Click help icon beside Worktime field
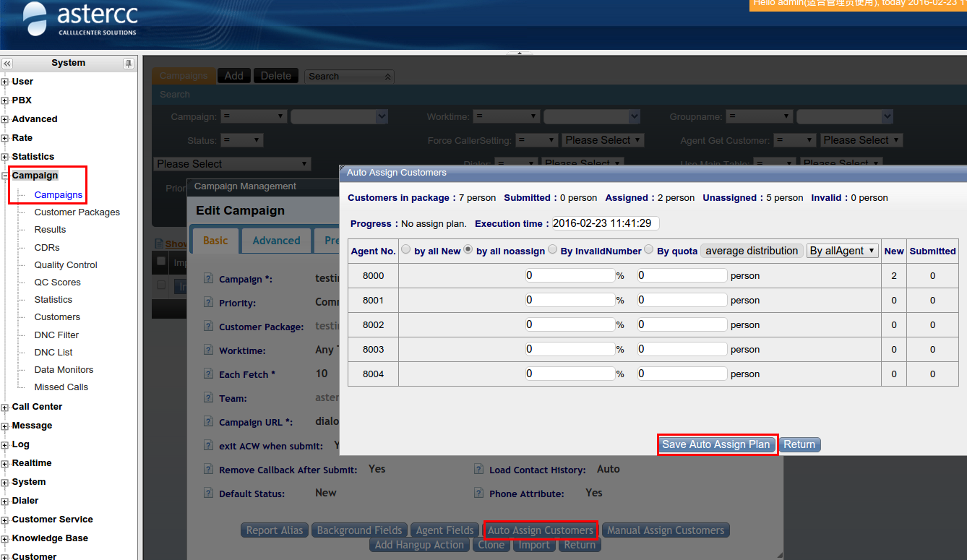The image size is (967, 560). click(208, 350)
